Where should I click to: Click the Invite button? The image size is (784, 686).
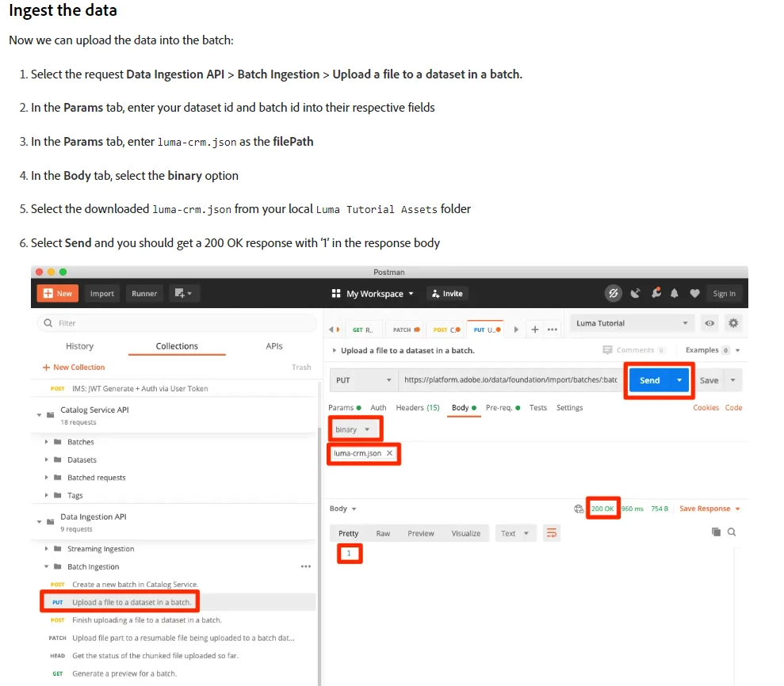448,294
